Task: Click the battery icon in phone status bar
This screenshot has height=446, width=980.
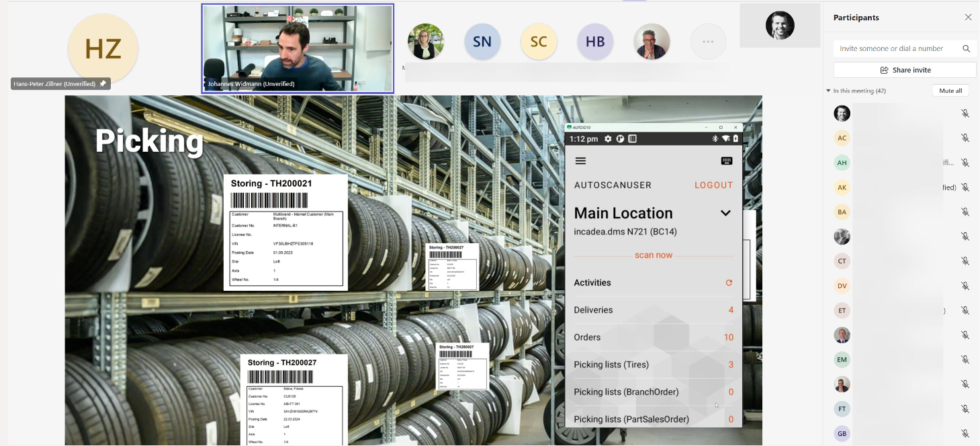Action: click(736, 139)
